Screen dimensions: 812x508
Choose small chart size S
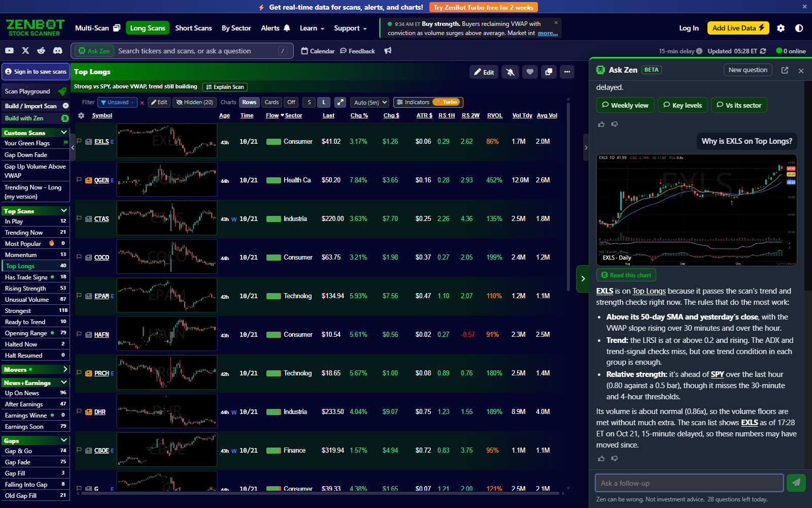point(309,102)
